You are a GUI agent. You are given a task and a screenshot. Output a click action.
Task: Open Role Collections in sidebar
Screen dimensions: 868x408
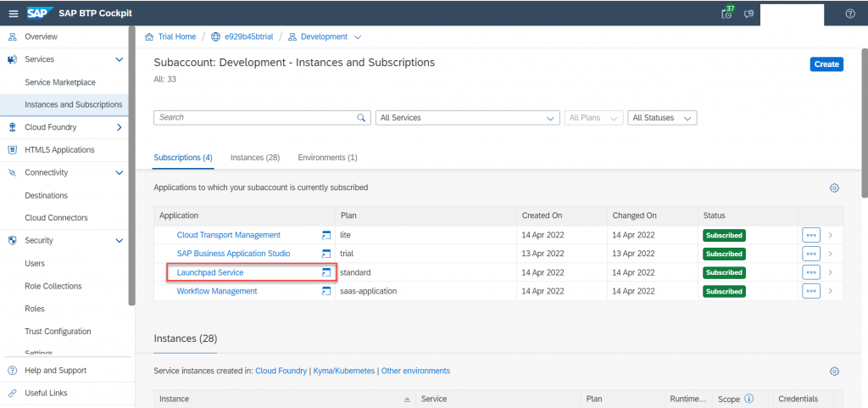(x=53, y=286)
